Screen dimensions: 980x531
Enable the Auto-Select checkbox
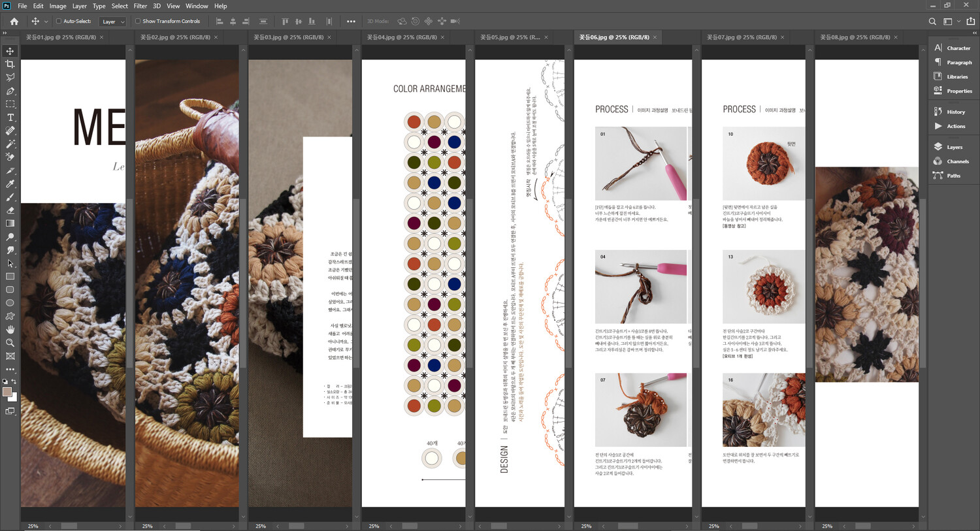[x=59, y=22]
